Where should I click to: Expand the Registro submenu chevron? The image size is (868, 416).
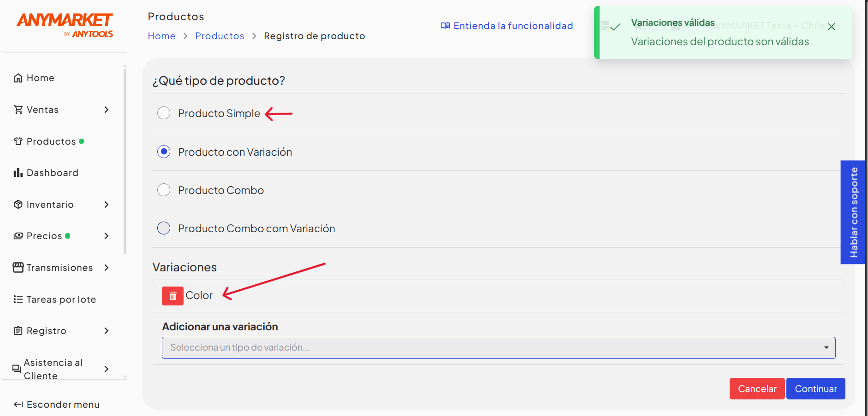(x=107, y=331)
